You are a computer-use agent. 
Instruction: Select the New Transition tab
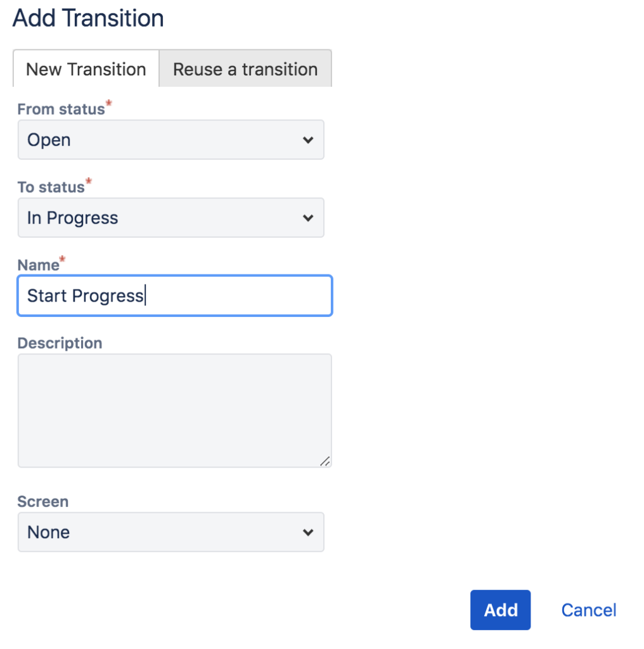[86, 68]
